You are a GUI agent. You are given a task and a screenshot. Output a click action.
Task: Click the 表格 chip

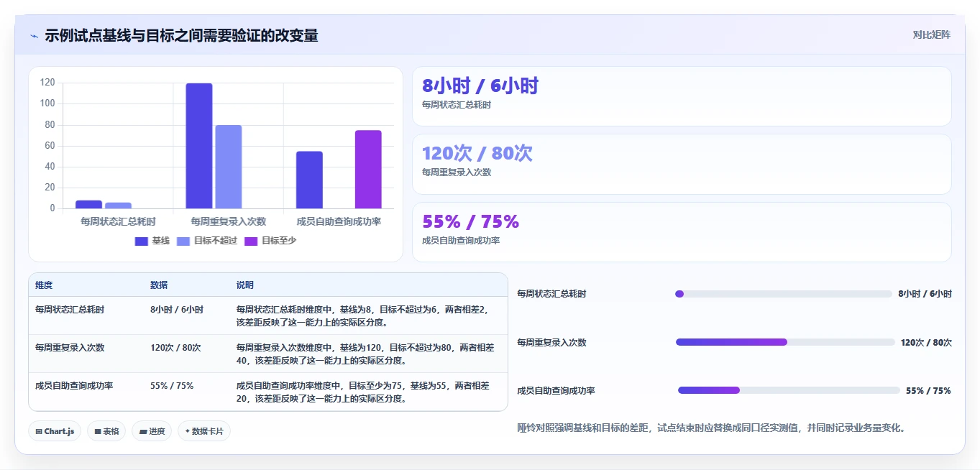click(106, 431)
